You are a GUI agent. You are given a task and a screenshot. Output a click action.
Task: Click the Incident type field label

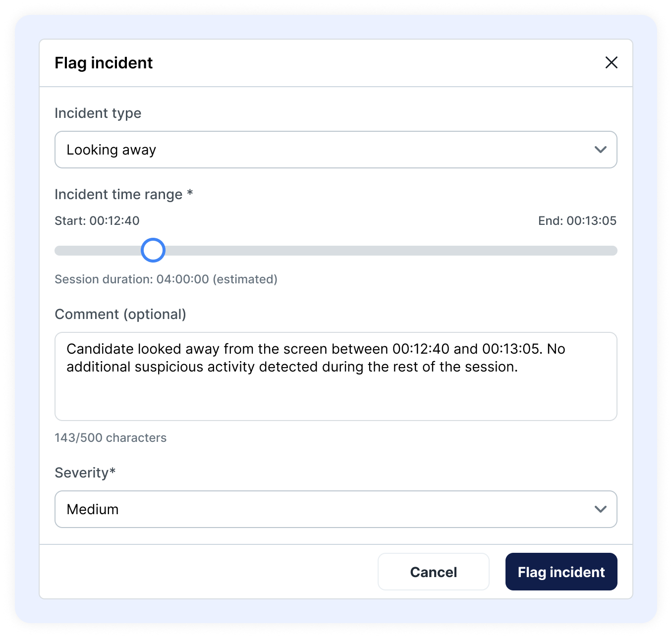pyautogui.click(x=98, y=113)
